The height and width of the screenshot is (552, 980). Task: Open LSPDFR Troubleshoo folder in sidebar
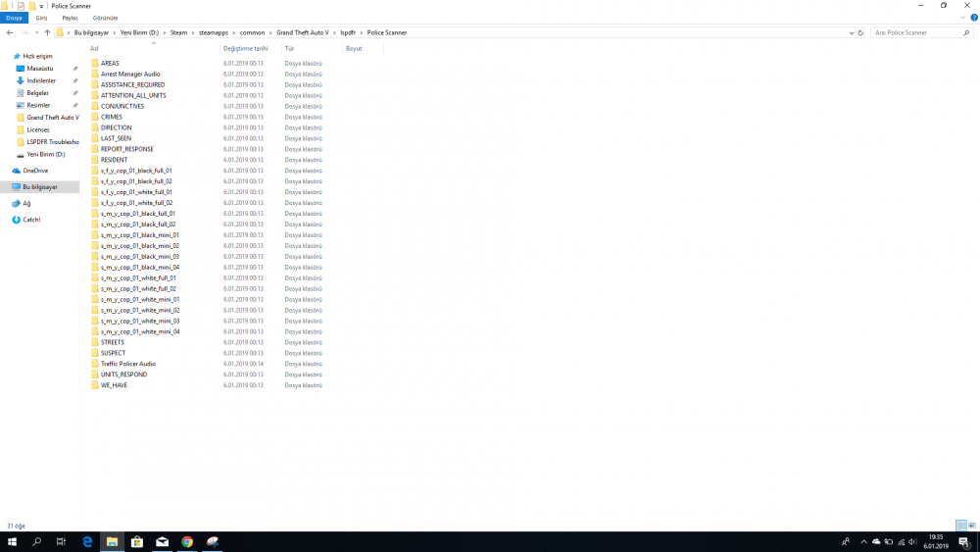coord(53,142)
